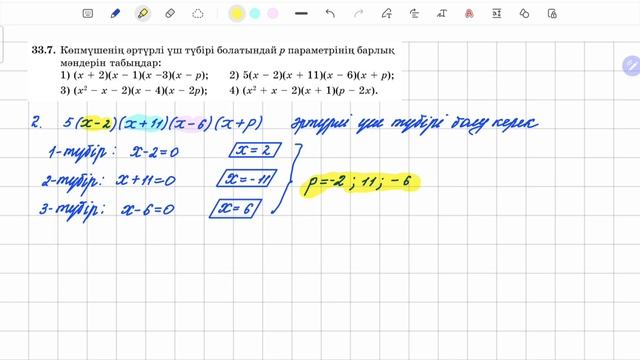Click the highlighted answer p=-2; 11; -6
The image size is (640, 360).
(x=360, y=184)
